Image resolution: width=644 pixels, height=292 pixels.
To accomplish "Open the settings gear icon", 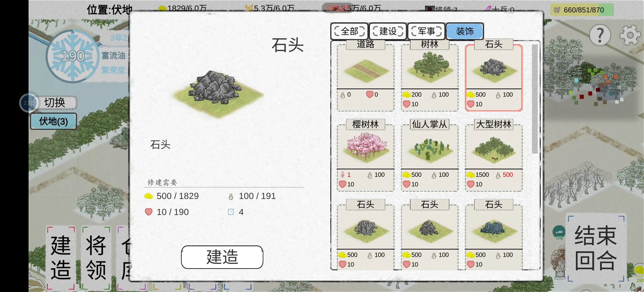I will tap(630, 35).
